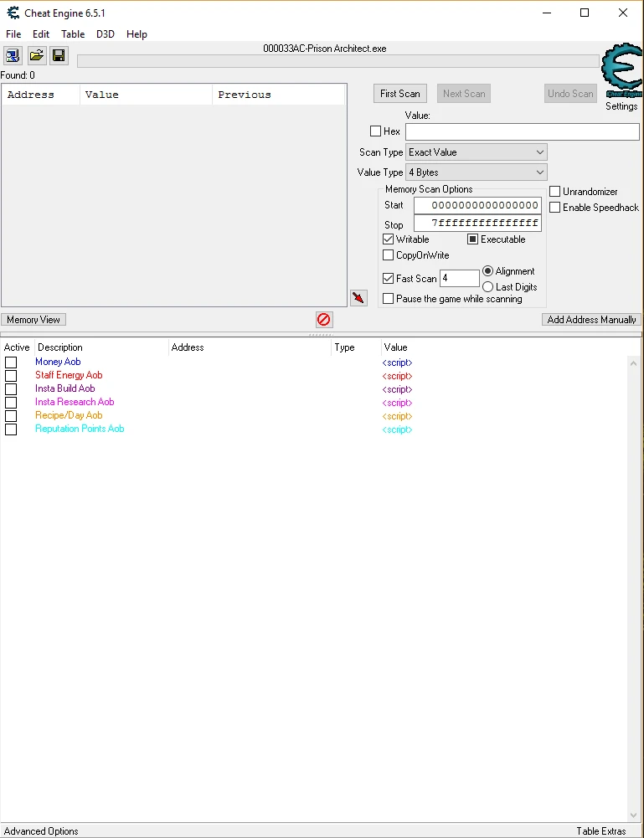Activate the Recipe/Day Aob script
Viewport: 644px width, 838px height.
tap(11, 416)
